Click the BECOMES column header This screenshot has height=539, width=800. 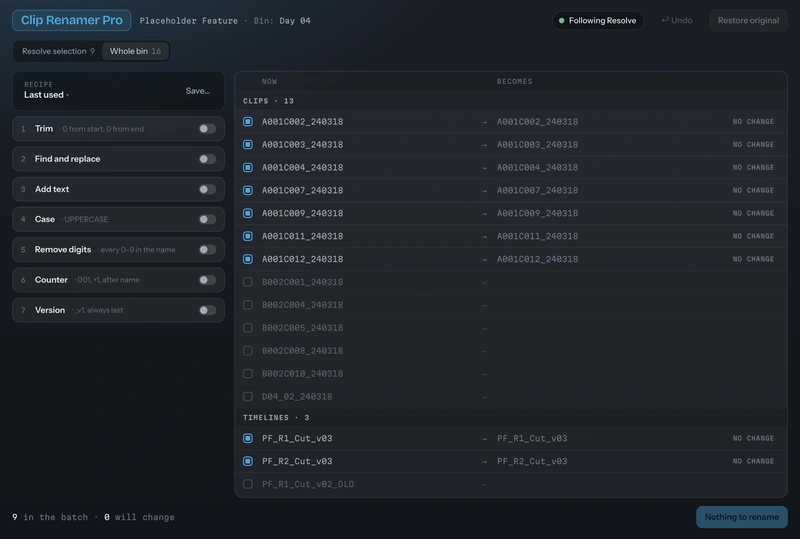514,82
